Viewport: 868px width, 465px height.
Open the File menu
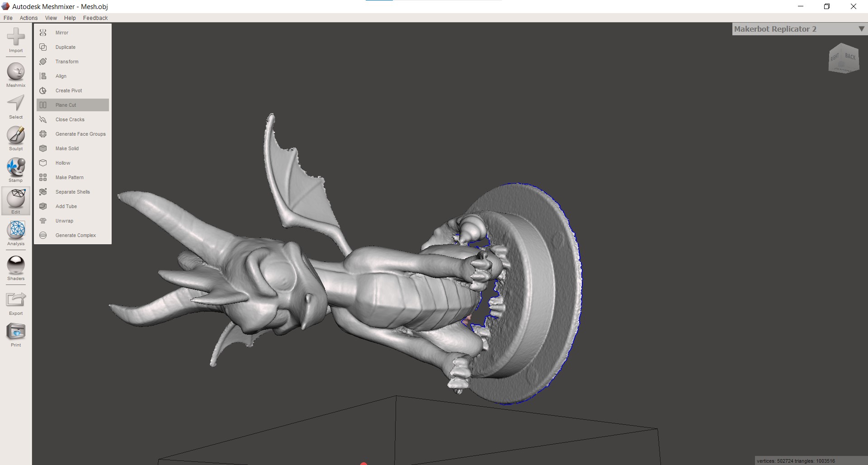8,18
